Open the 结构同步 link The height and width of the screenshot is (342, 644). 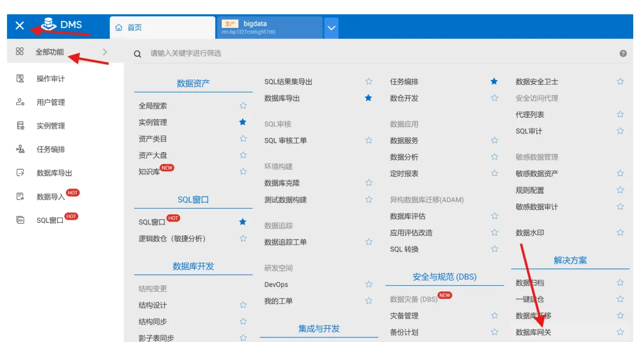[153, 321]
